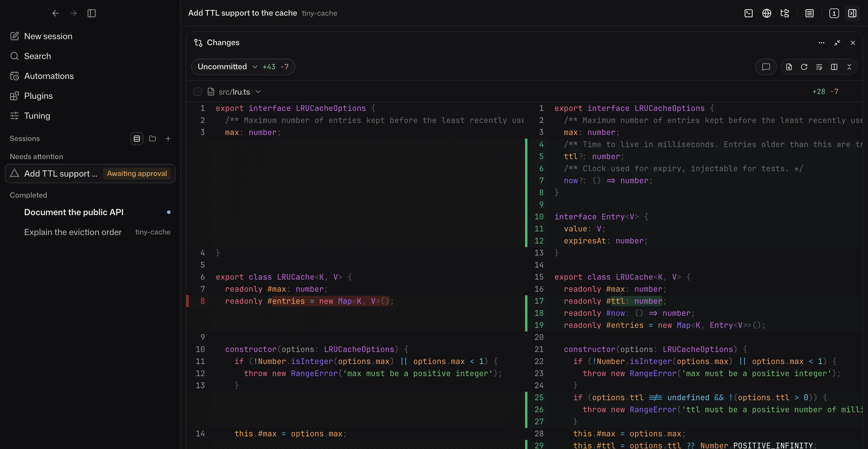
Task: Click the 'interface Entry<V>' line
Action: click(601, 217)
